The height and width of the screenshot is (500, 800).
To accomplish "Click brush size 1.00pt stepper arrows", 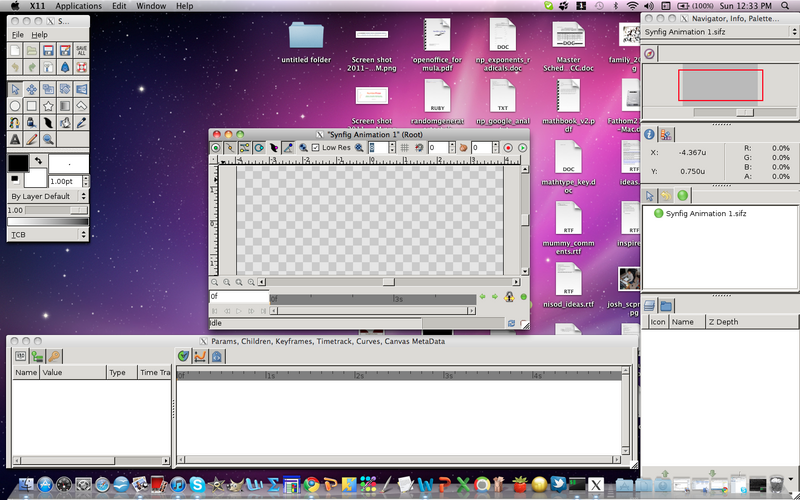I will click(x=85, y=181).
